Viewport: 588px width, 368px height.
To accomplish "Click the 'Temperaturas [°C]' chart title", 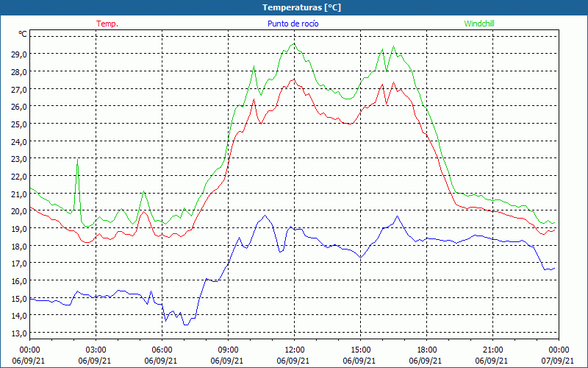I will coord(301,7).
